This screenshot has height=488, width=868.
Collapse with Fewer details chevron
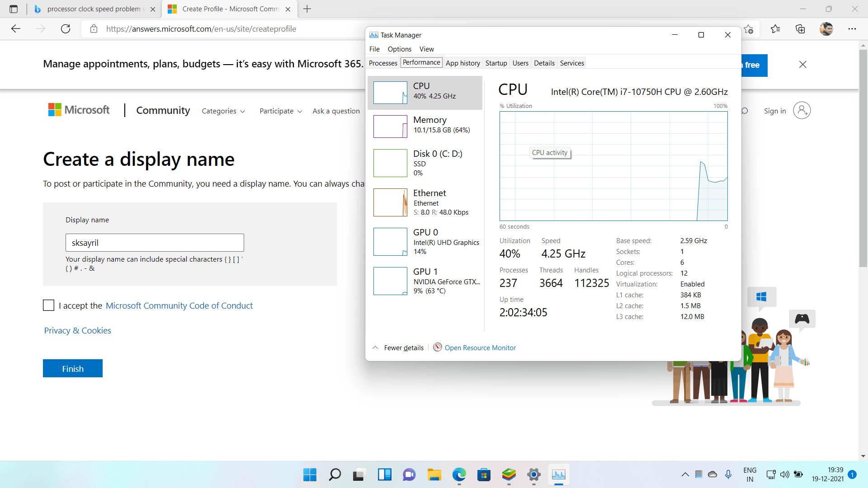[375, 347]
